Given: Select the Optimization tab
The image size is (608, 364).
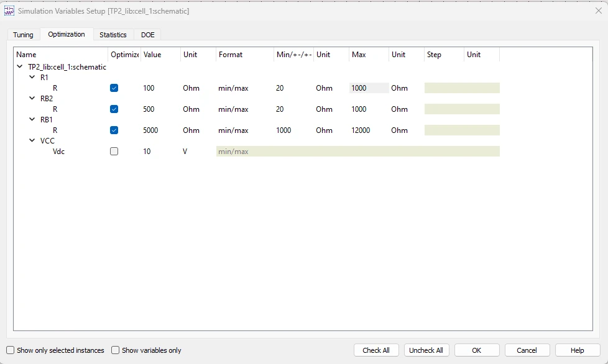Looking at the screenshot, I should tap(67, 34).
